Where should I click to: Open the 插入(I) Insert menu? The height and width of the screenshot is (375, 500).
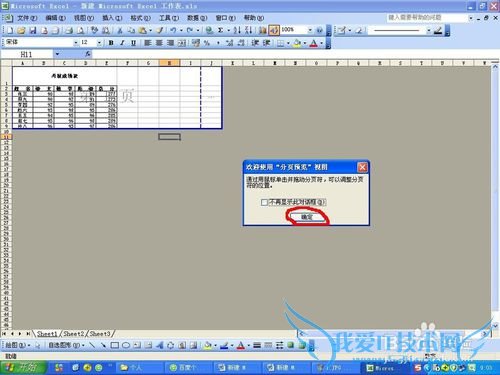(112, 18)
